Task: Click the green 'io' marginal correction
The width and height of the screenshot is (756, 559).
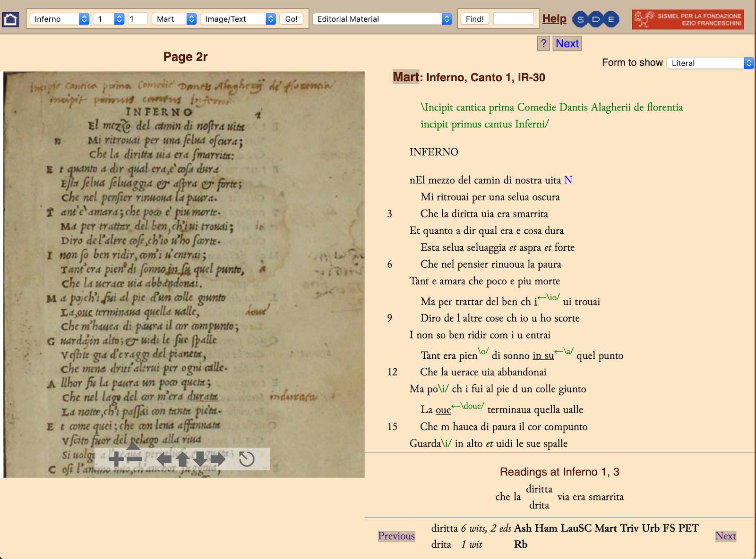Action: click(x=549, y=297)
